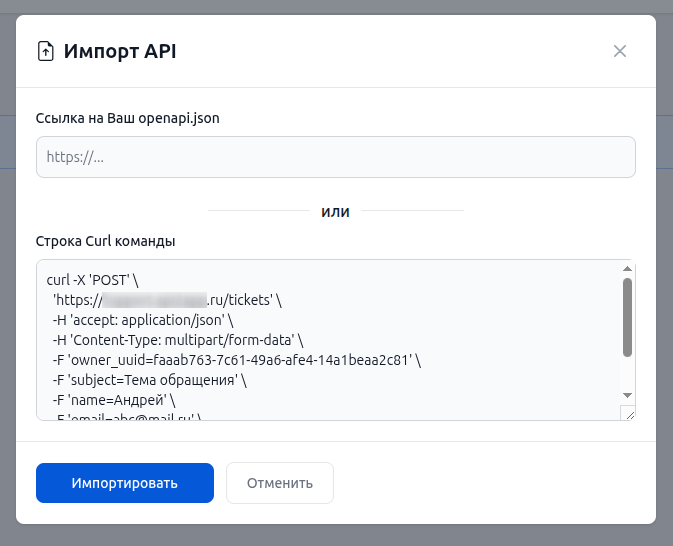Click the Curl textarea scrollbar thumb
673x546 pixels.
click(627, 317)
